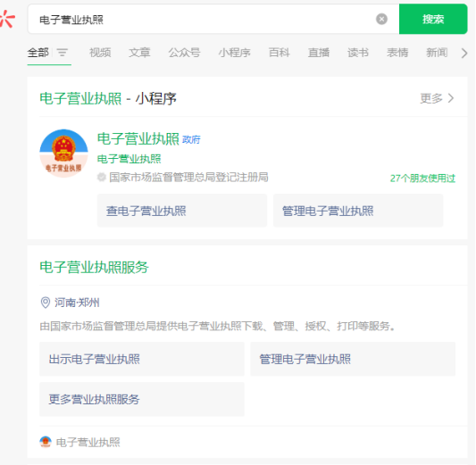Switch to the 百科 tab
Viewport: 476px width, 465px height.
(x=279, y=53)
